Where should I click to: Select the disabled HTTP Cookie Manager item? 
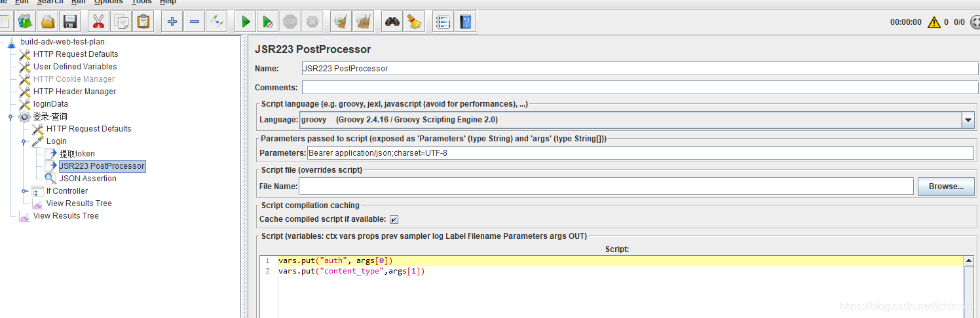(74, 79)
